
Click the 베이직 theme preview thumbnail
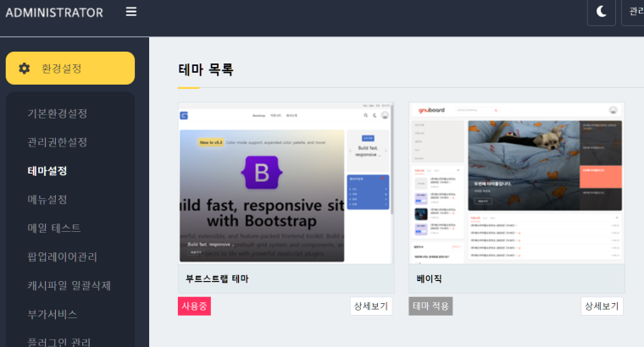[516, 183]
